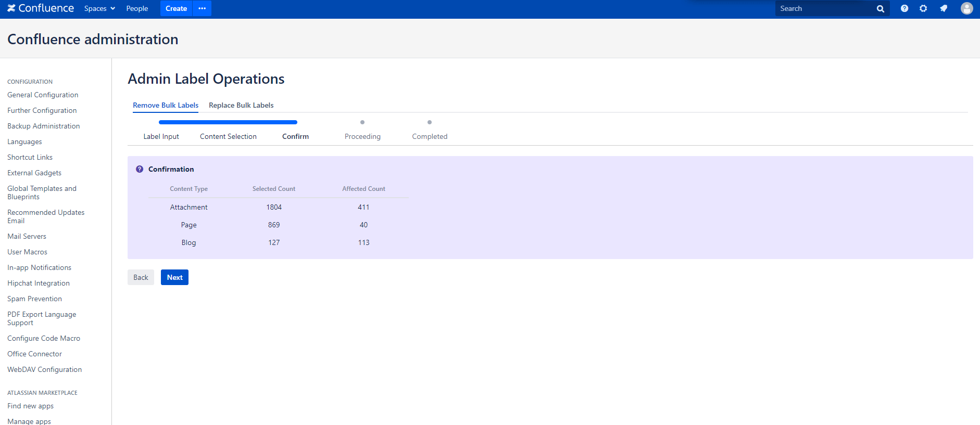Click the Blog content type cell
The width and height of the screenshot is (980, 425).
pyautogui.click(x=189, y=242)
